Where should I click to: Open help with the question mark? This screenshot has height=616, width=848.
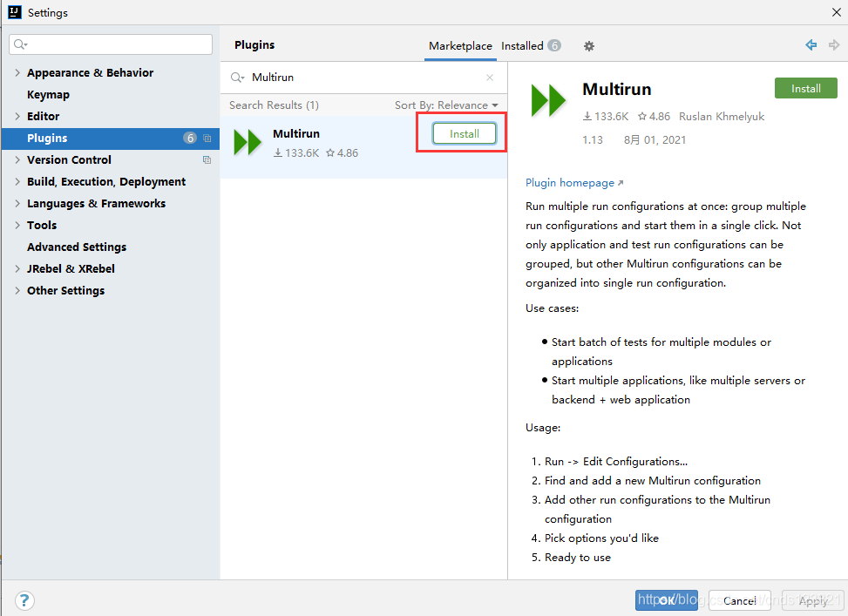(x=24, y=600)
